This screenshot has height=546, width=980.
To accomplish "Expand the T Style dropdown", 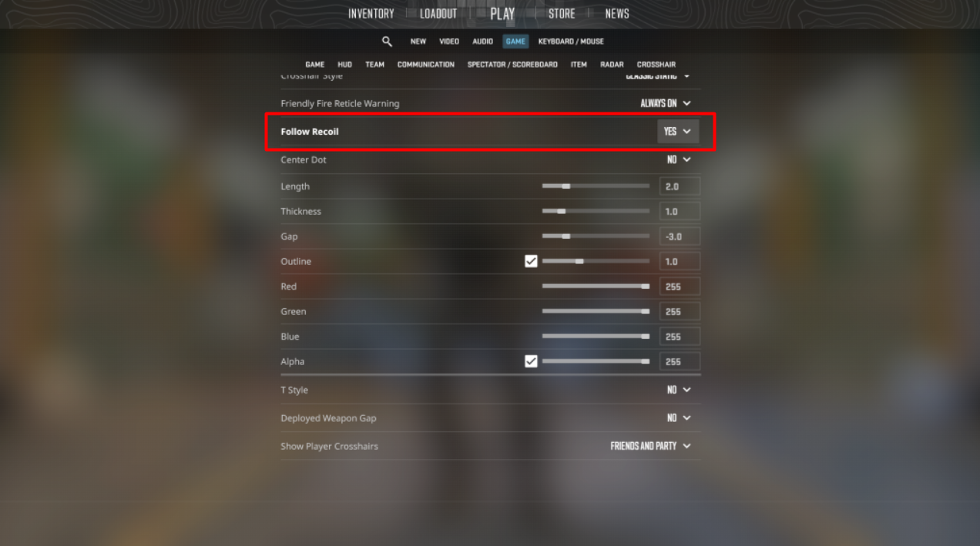I will coord(679,390).
